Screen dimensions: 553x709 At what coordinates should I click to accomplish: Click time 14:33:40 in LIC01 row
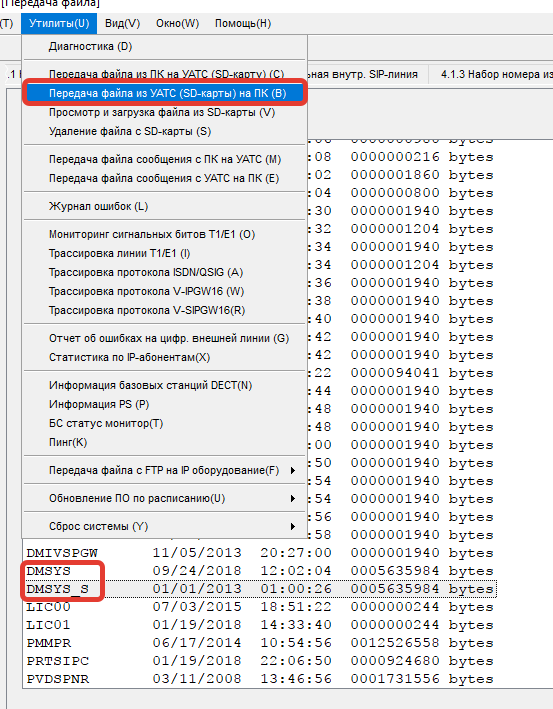[296, 625]
